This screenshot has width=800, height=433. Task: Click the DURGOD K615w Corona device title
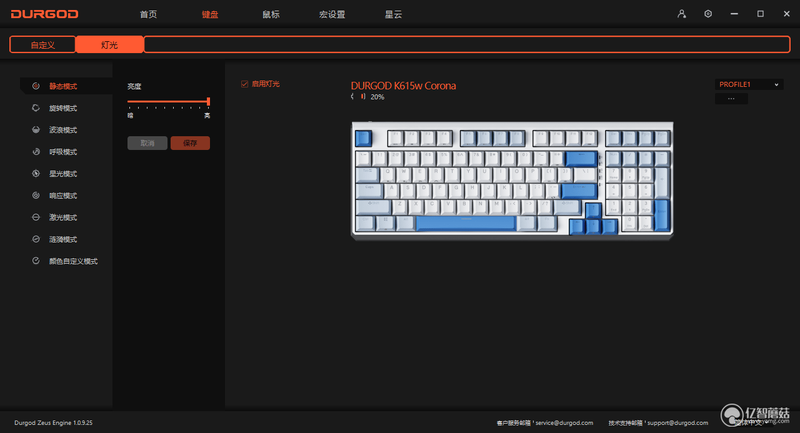[403, 86]
